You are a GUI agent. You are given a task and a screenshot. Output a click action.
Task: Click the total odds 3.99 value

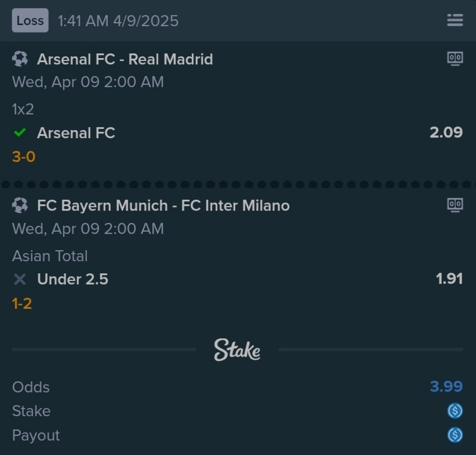[x=446, y=387]
